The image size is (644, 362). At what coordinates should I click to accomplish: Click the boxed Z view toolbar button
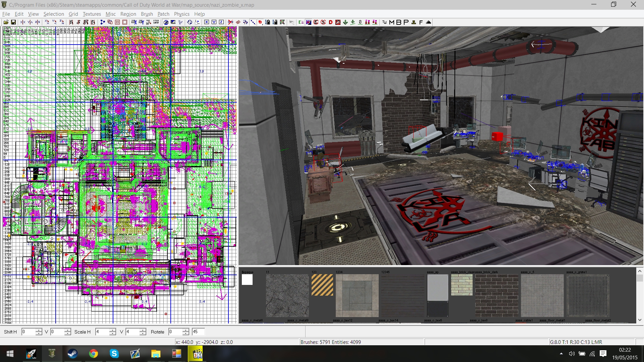[221, 22]
